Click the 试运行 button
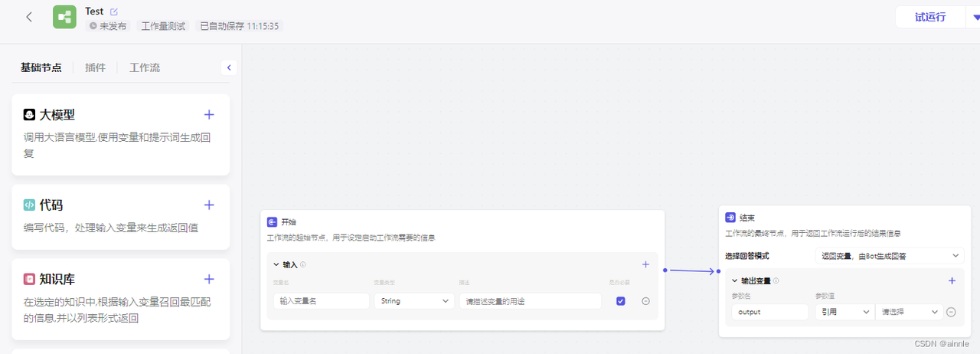This screenshot has height=354, width=980. click(930, 17)
